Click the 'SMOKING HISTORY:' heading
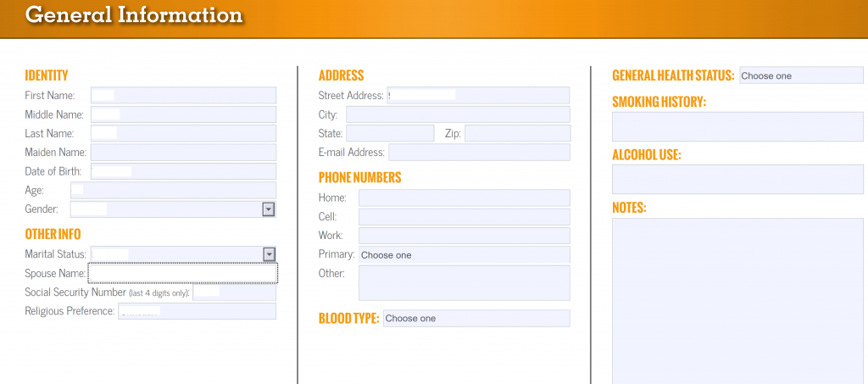This screenshot has width=868, height=384. 659,102
